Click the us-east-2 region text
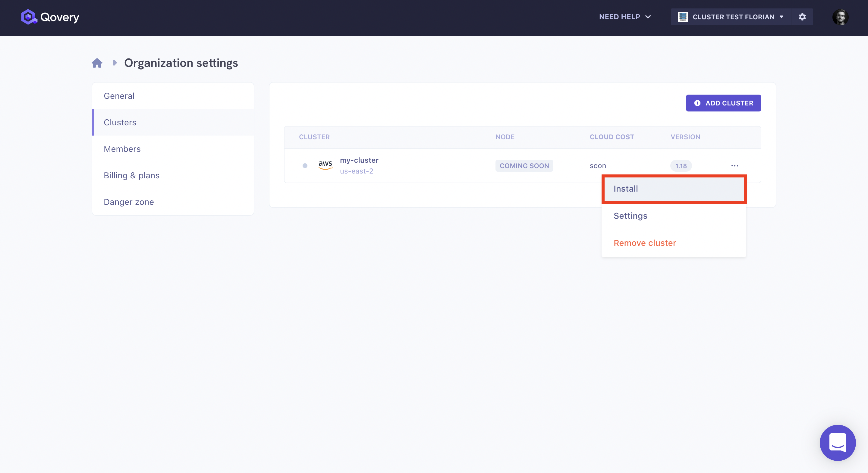Image resolution: width=868 pixels, height=473 pixels. click(x=357, y=171)
